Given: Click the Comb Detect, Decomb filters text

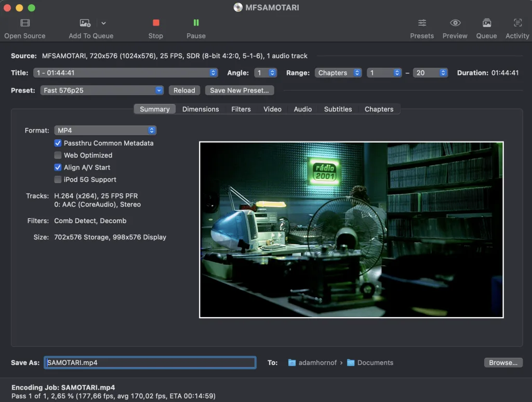Looking at the screenshot, I should [x=90, y=221].
